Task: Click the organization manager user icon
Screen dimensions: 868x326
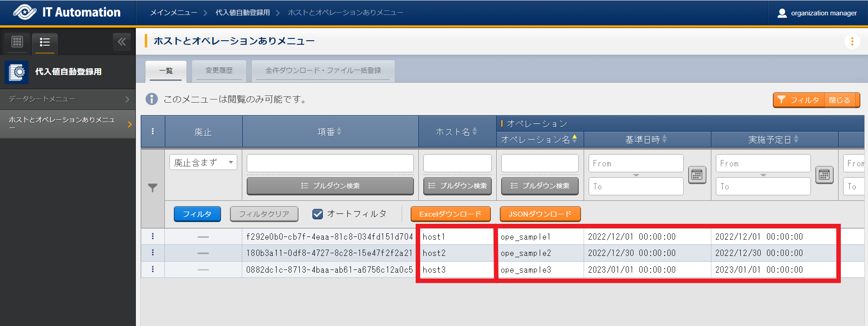Action: click(782, 13)
